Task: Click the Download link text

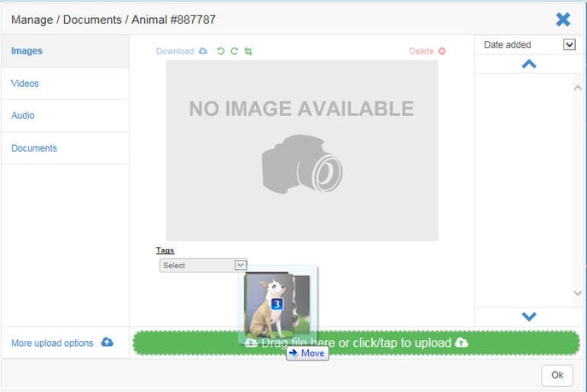Action: click(x=175, y=51)
